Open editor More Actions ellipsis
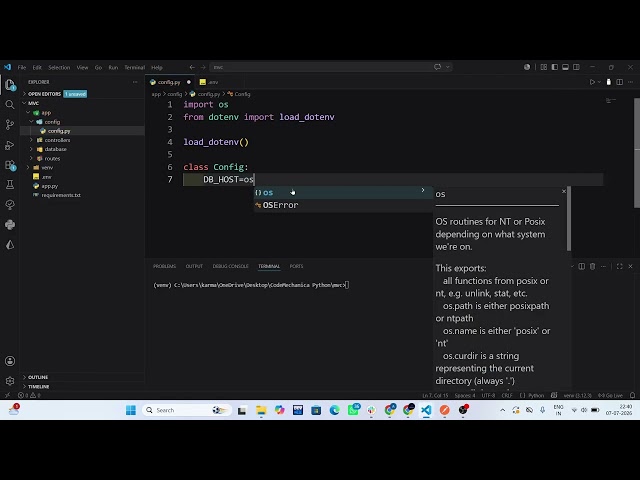This screenshot has width=640, height=480. (x=631, y=82)
